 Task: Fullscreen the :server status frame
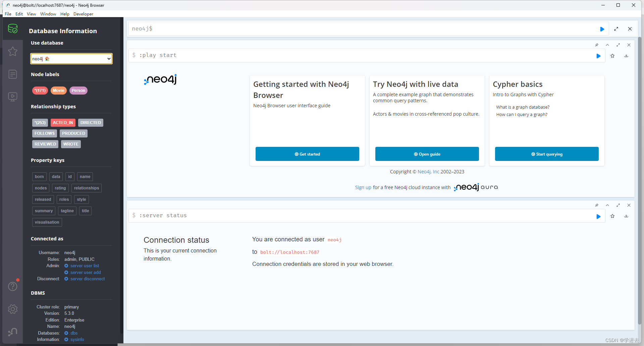point(618,205)
